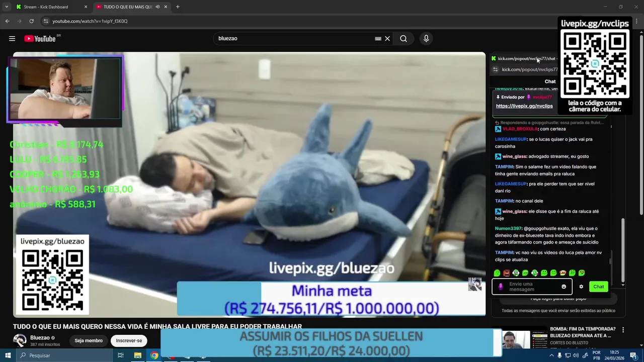
Task: Click Numon3397 username in chat
Action: [x=508, y=228]
